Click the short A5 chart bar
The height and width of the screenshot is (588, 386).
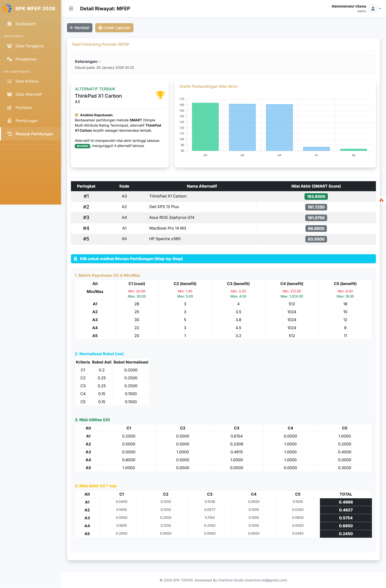pos(353,150)
